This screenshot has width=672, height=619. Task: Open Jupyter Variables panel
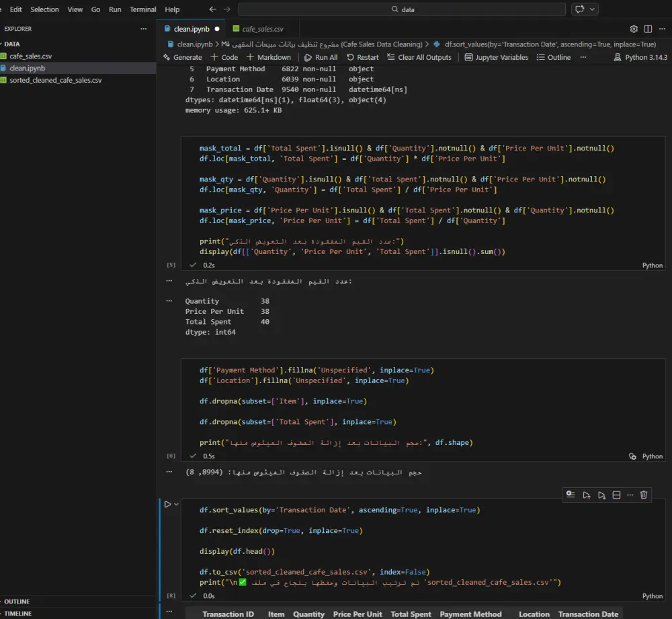pyautogui.click(x=497, y=57)
